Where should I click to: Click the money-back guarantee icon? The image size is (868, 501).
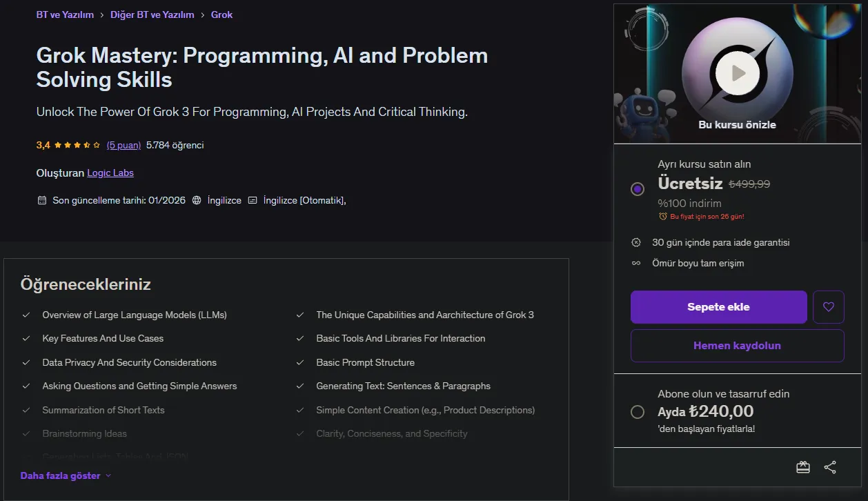pos(636,243)
